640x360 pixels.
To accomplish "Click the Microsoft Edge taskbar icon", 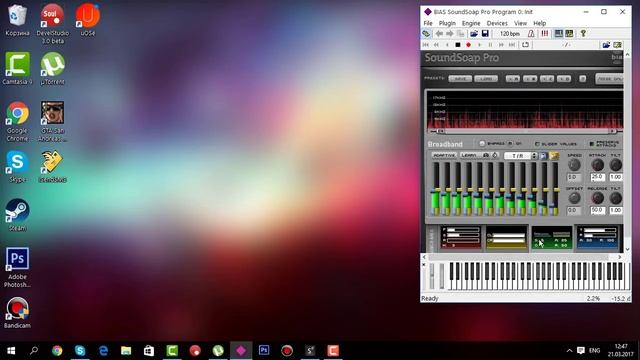I will [x=103, y=351].
